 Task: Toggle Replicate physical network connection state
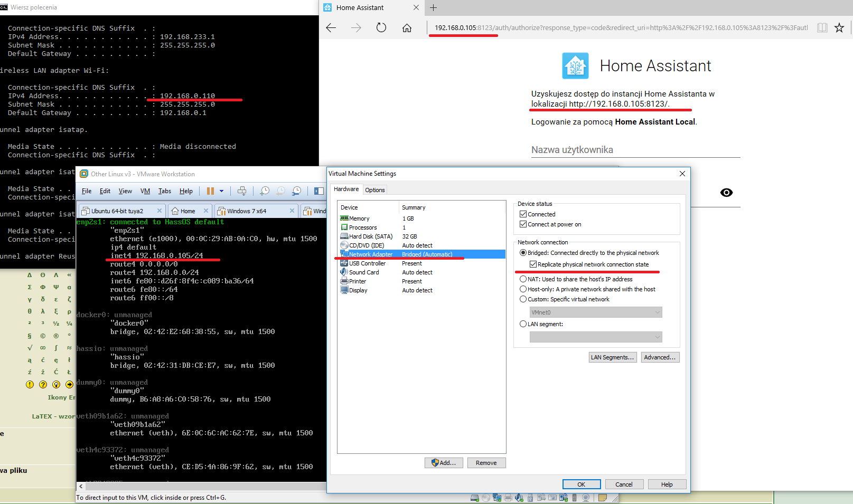pyautogui.click(x=533, y=264)
